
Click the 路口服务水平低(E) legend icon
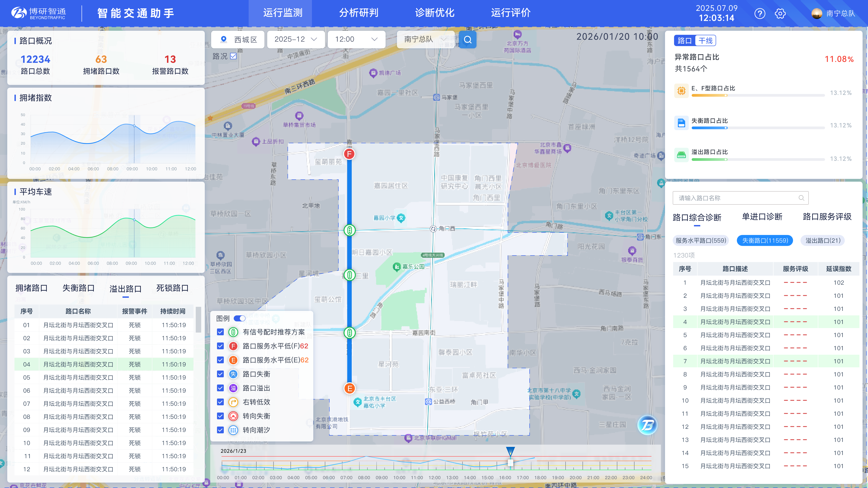click(x=233, y=360)
